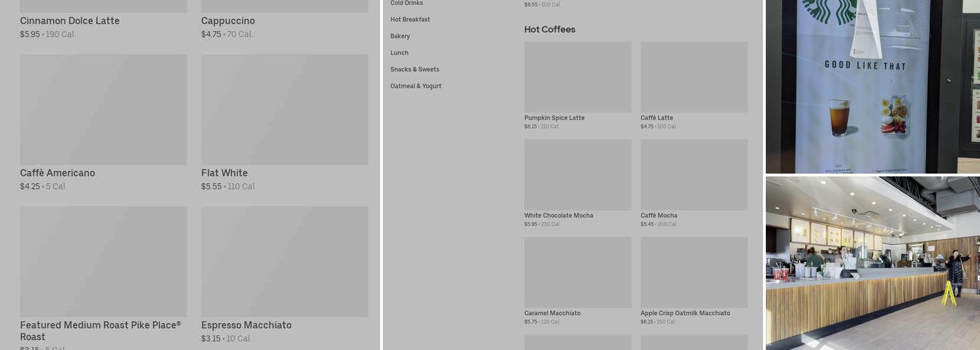Click Caffè Mocha item name
This screenshot has height=350, width=980.
pos(659,216)
